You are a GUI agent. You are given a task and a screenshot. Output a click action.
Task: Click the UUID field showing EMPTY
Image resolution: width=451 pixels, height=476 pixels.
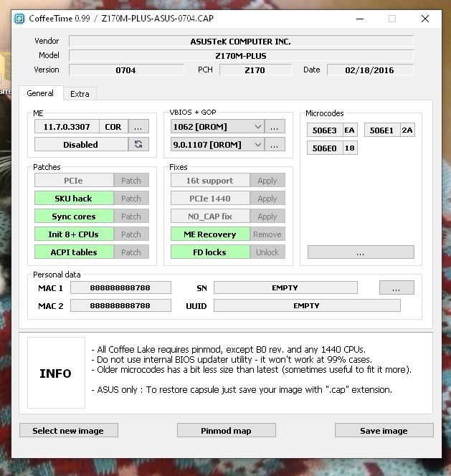307,305
